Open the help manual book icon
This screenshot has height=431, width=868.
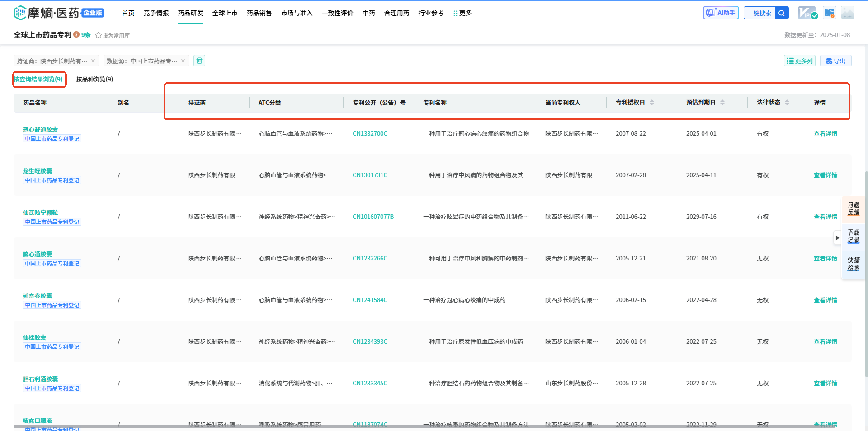point(830,13)
